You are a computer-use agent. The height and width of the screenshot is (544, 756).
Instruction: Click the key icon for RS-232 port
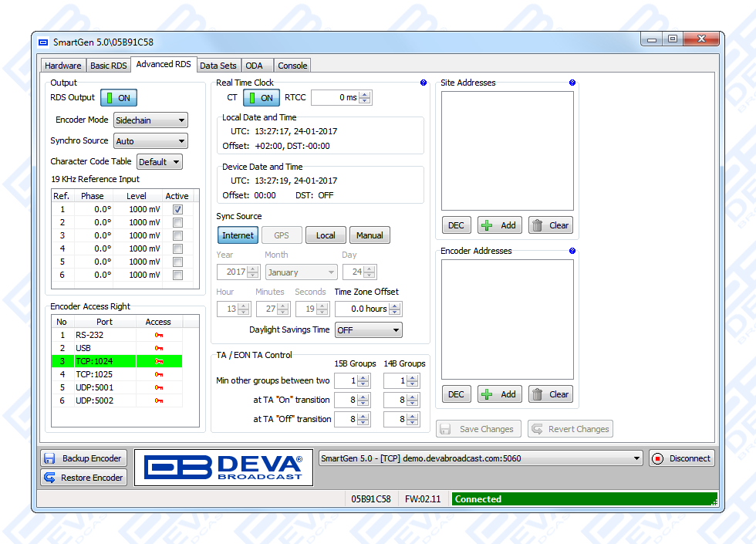158,335
